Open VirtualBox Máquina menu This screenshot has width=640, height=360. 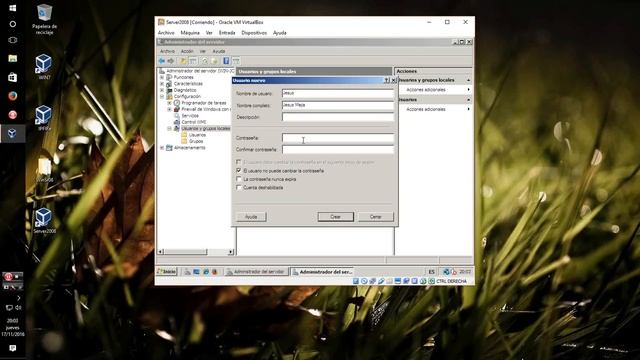[190, 33]
